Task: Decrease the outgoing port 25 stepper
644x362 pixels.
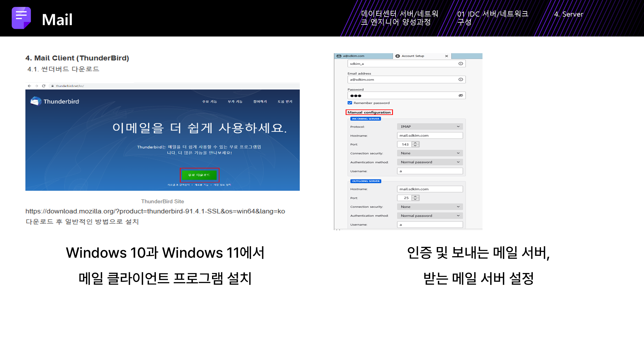Action: pos(415,199)
